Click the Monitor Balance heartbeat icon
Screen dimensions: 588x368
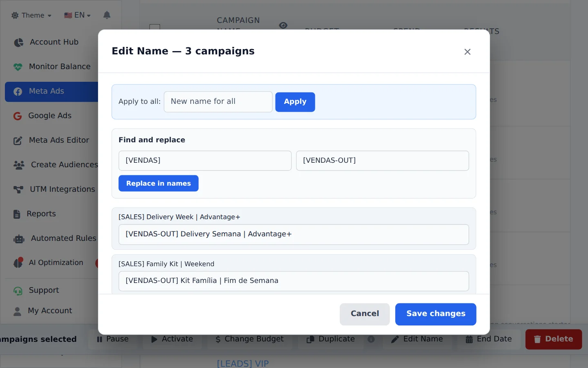[x=18, y=67]
